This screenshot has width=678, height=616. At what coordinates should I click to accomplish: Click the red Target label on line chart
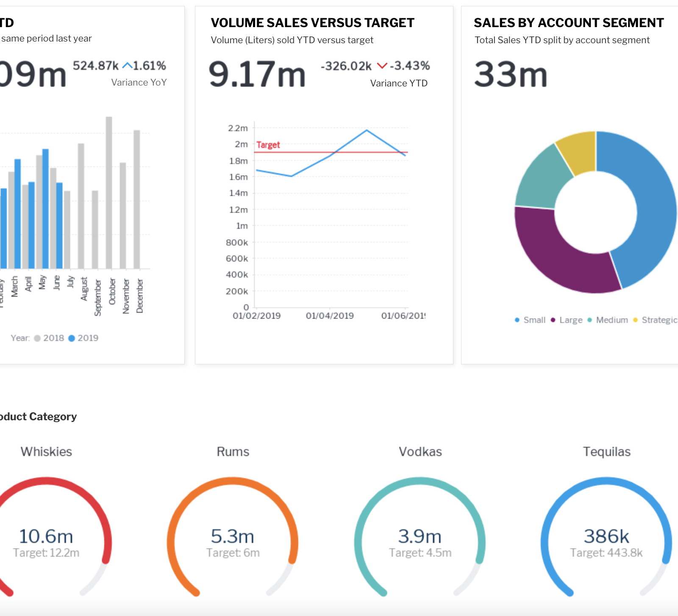click(x=268, y=145)
